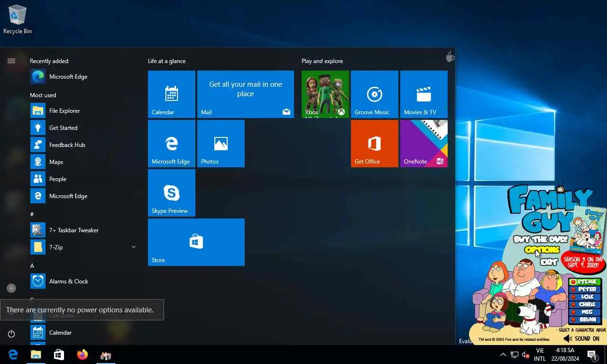Image resolution: width=607 pixels, height=364 pixels.
Task: Click the network tray icon
Action: tap(514, 355)
